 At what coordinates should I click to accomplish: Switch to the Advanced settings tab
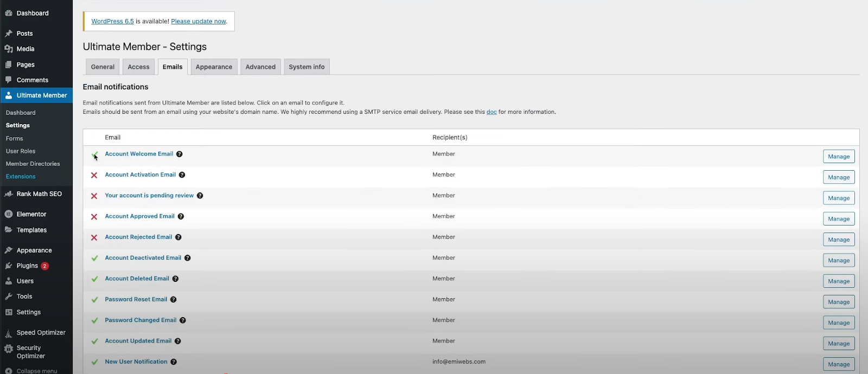point(260,67)
